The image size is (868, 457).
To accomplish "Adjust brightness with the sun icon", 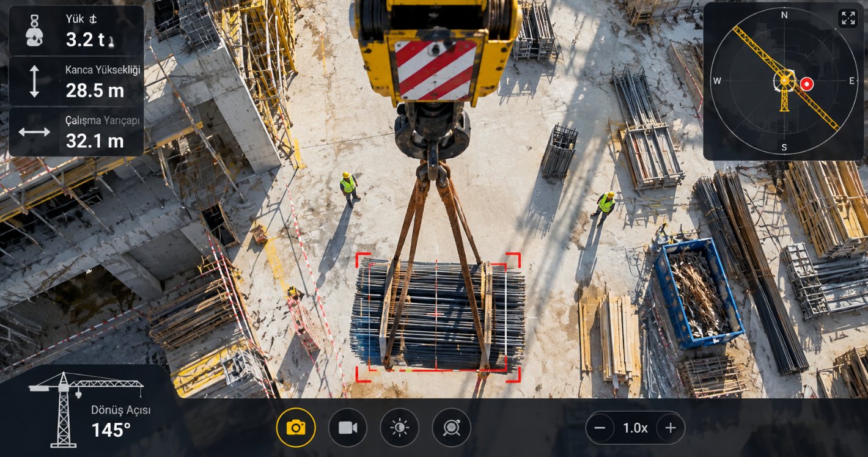I will 400,428.
